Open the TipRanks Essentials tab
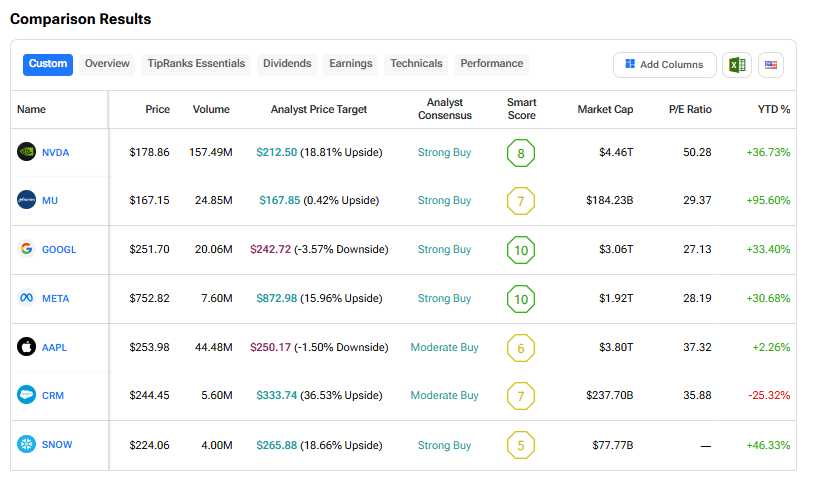813x481 pixels. click(x=196, y=64)
